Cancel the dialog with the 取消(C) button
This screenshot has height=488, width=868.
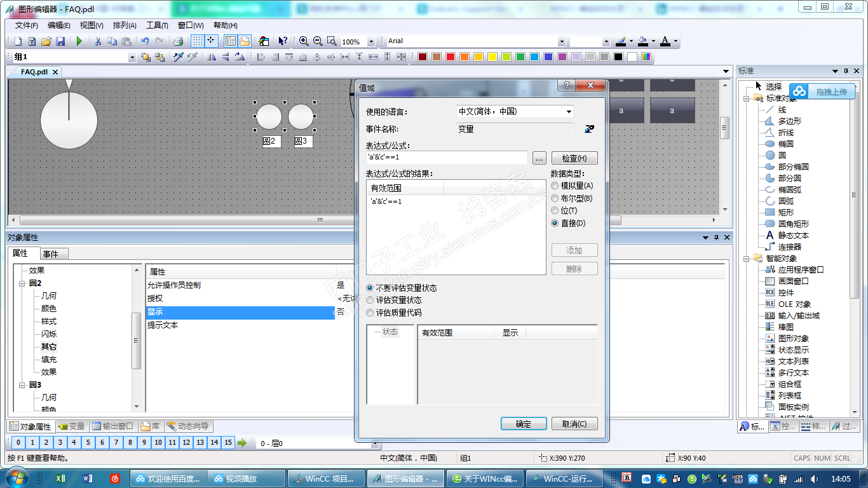point(574,424)
